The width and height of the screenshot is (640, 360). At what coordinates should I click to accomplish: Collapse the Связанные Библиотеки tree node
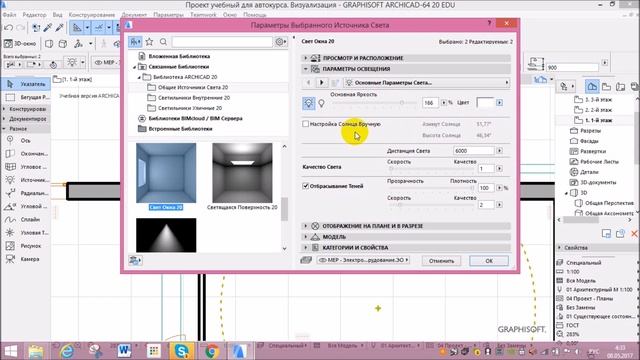[135, 67]
